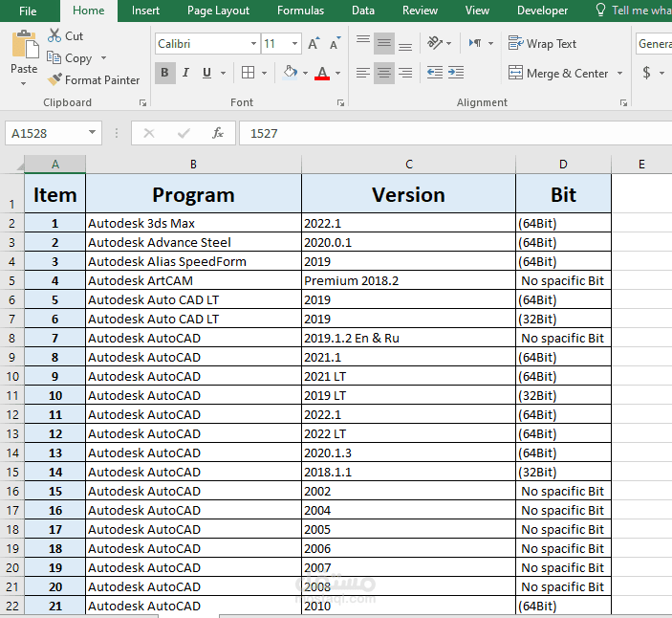Viewport: 672px width, 618px height.
Task: Click the Autodesk Alias SpeedForm cell
Action: pyautogui.click(x=193, y=261)
